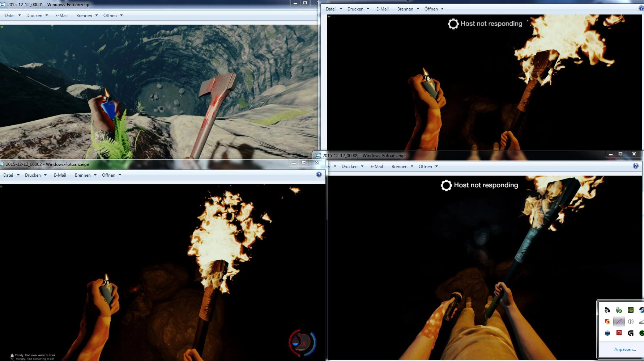The image size is (644, 361).
Task: Minimize the 2015-12-12_00001 window
Action: click(x=295, y=3)
